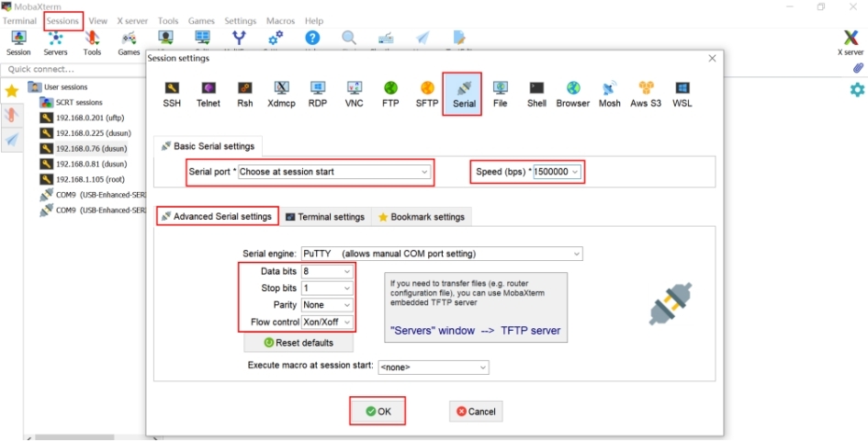868x442 pixels.
Task: Select the Shell session type
Action: click(536, 94)
